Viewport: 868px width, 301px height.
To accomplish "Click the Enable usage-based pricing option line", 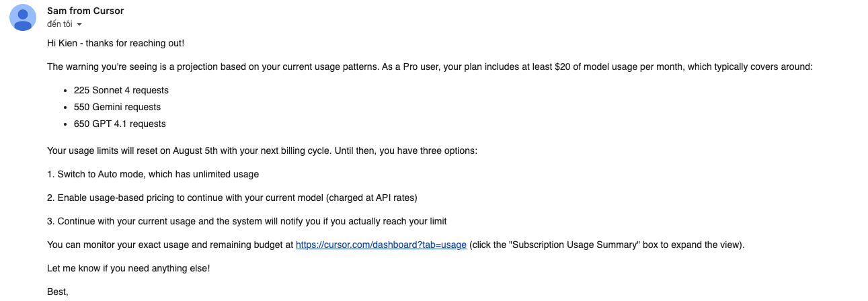I will click(232, 198).
